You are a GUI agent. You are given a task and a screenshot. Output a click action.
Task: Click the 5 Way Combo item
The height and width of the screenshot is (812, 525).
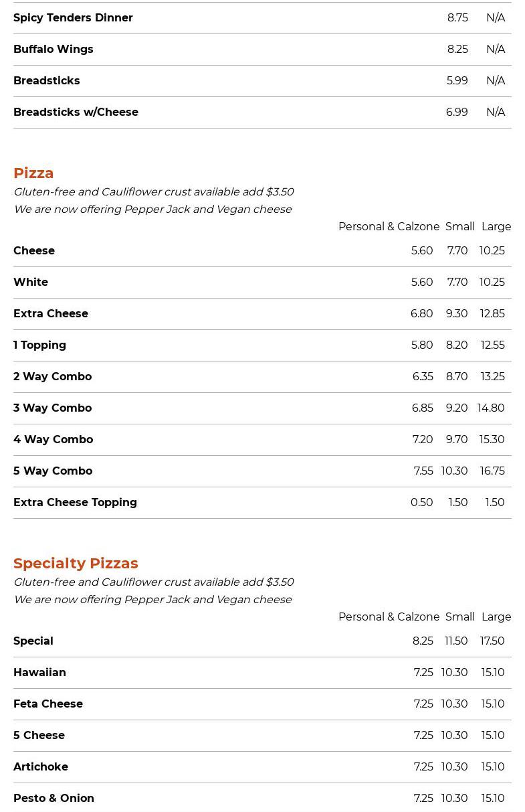(53, 471)
